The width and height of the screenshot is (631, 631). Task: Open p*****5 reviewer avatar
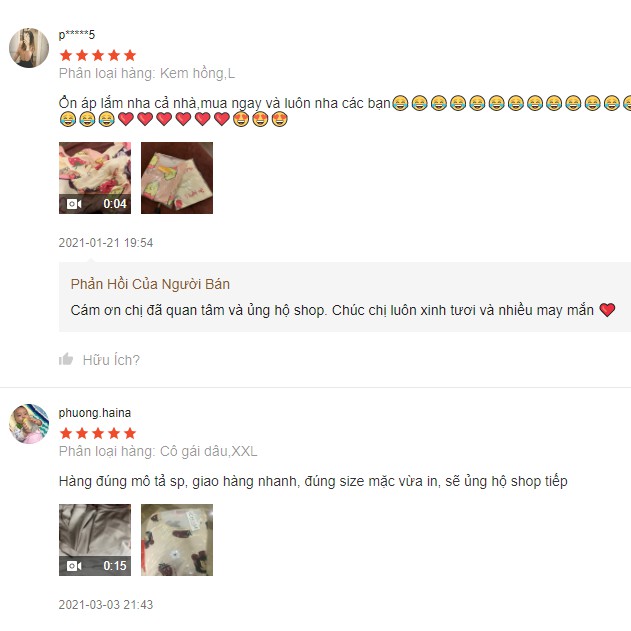29,48
